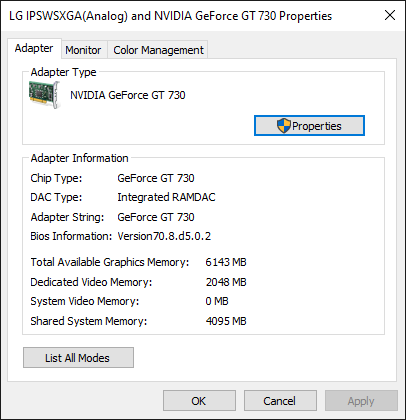Open the Color Management tab
Image resolution: width=406 pixels, height=420 pixels.
158,50
